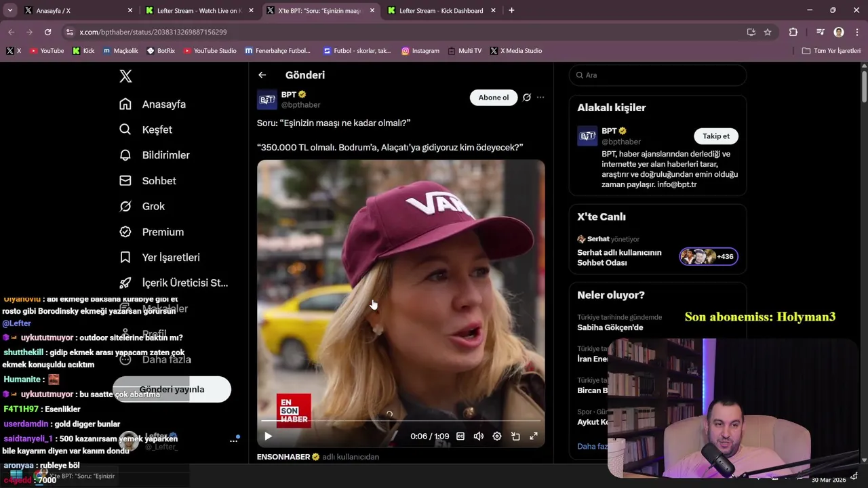Open the YouTube Studio bookmark

pyautogui.click(x=210, y=51)
